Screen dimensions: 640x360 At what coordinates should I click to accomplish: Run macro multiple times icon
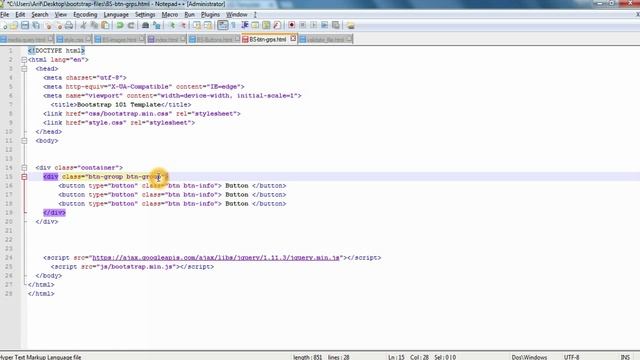click(324, 25)
